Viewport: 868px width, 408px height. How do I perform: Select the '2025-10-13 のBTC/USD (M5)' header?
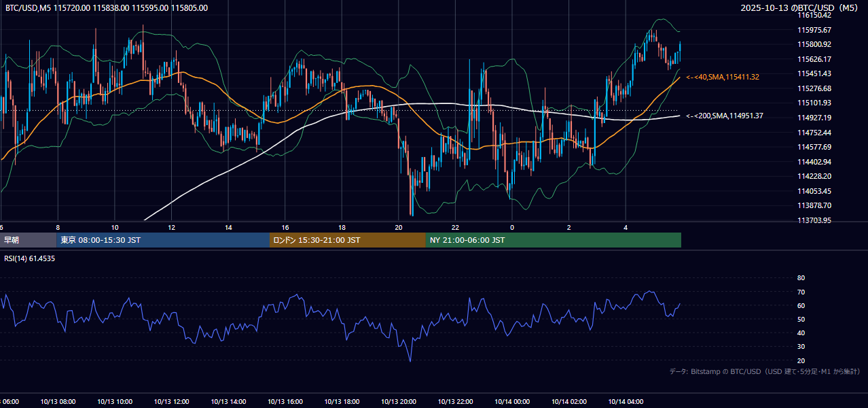click(800, 8)
